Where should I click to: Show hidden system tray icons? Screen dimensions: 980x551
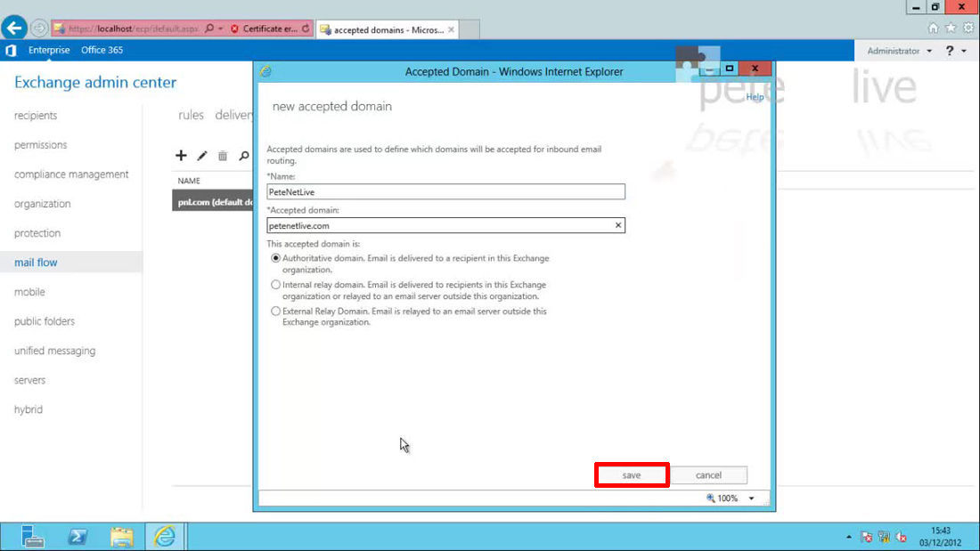point(849,537)
